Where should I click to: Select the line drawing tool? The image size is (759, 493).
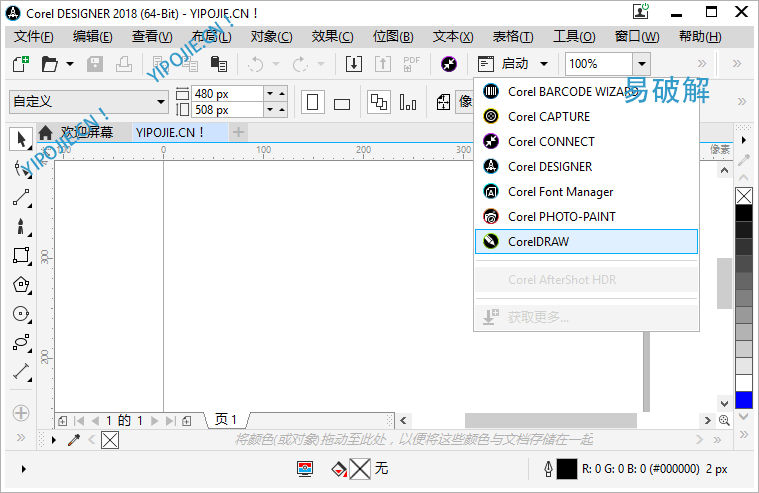tap(21, 198)
